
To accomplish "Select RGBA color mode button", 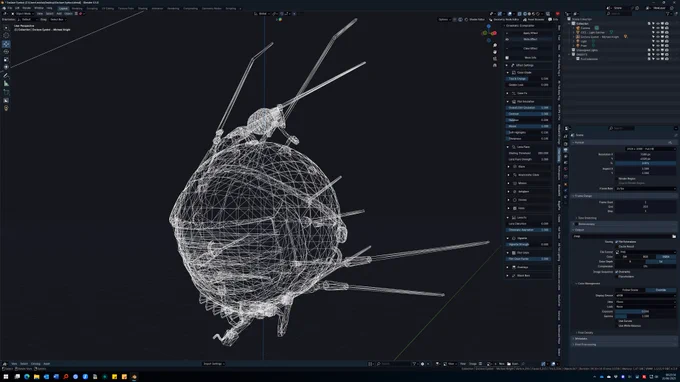I will pyautogui.click(x=666, y=257).
